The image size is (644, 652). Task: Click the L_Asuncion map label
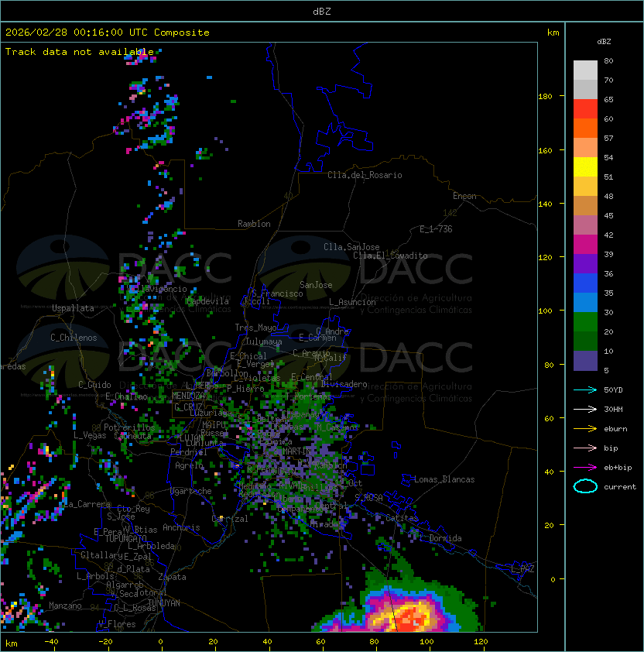(x=352, y=302)
